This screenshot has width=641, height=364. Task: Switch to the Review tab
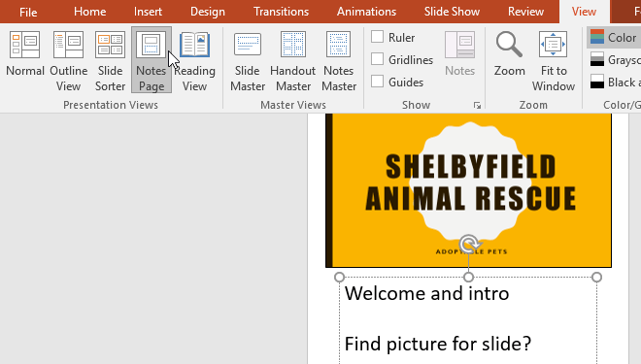point(525,12)
